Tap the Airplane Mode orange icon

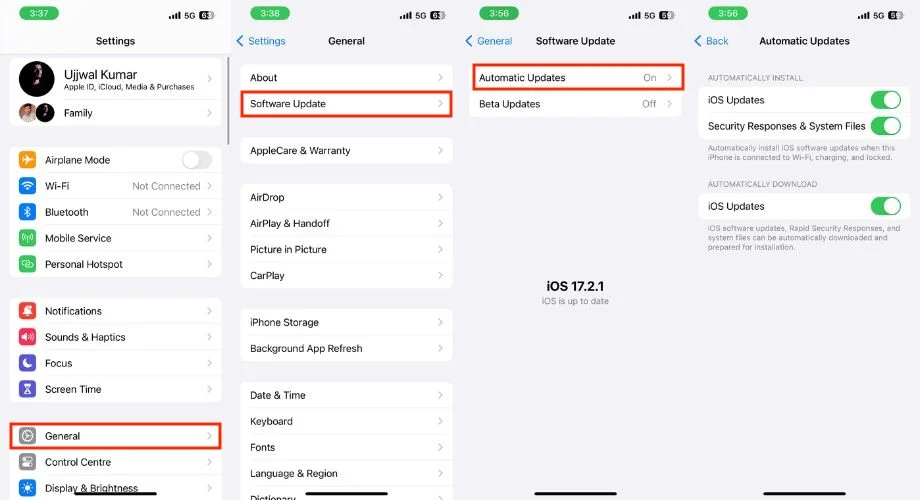pyautogui.click(x=27, y=160)
